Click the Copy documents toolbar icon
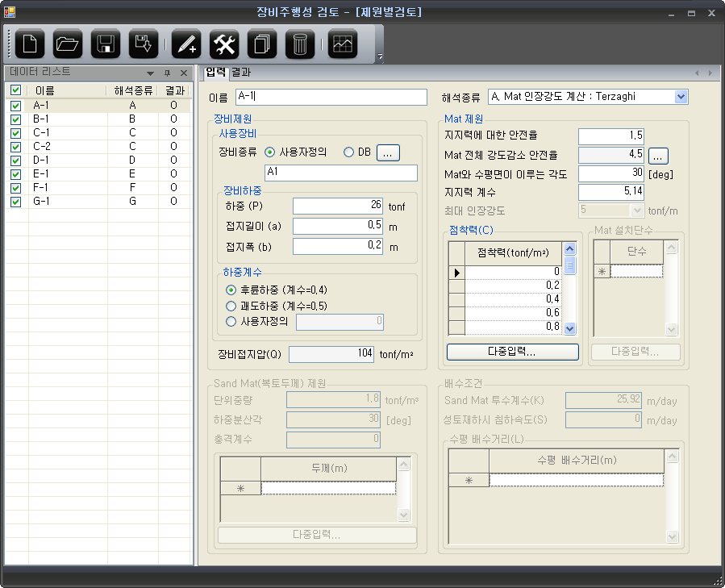The image size is (725, 588). pyautogui.click(x=262, y=44)
